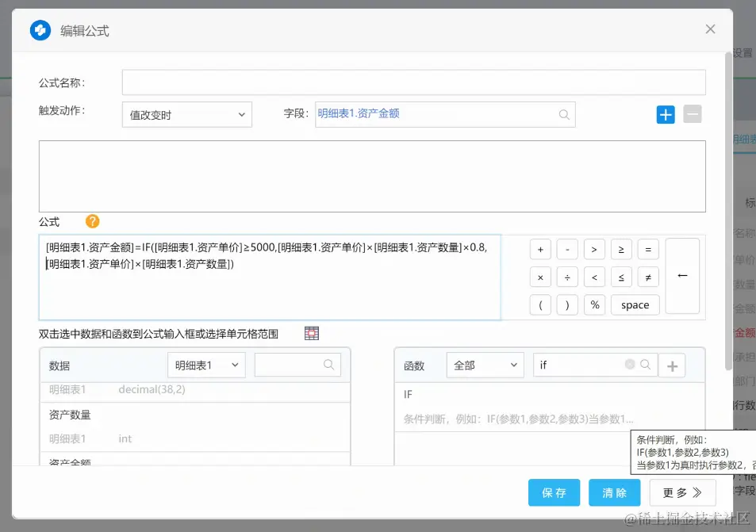Click the dialog vertical scrollbar
The width and height of the screenshot is (756, 532).
pos(728,211)
